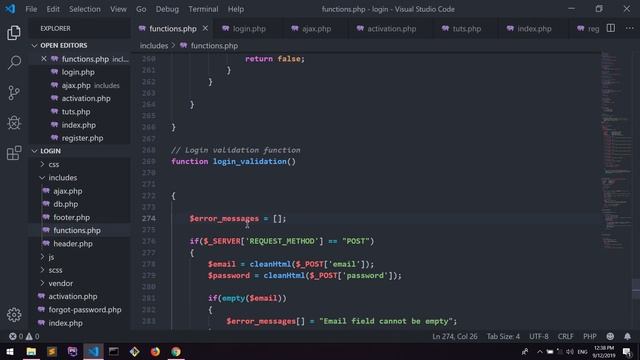Open the Extensions view
Viewport: 640px width, 360px height.
pyautogui.click(x=14, y=153)
